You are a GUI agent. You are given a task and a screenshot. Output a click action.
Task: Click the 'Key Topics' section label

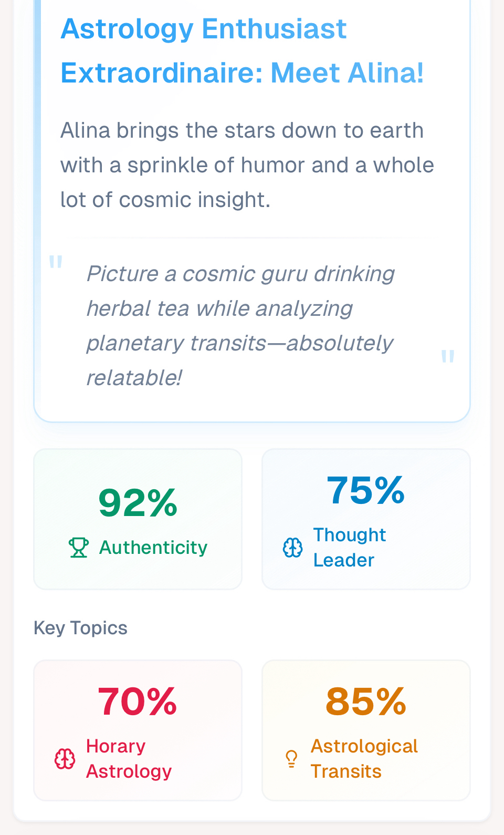pos(80,628)
